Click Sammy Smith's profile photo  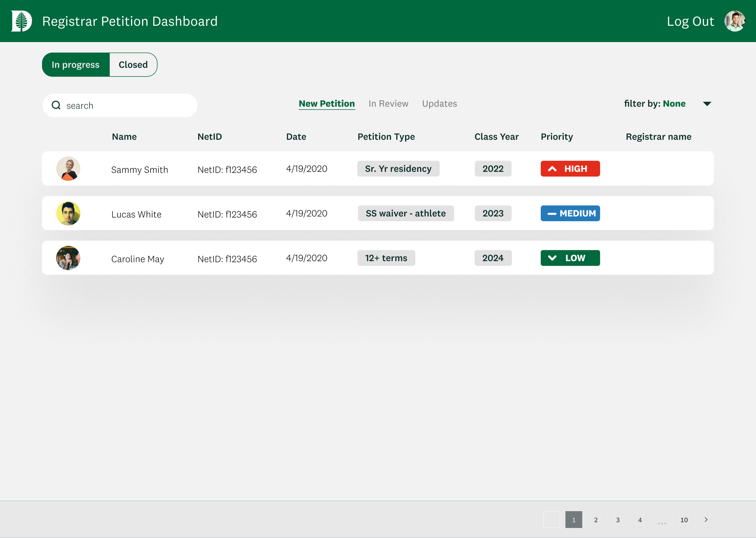68,169
